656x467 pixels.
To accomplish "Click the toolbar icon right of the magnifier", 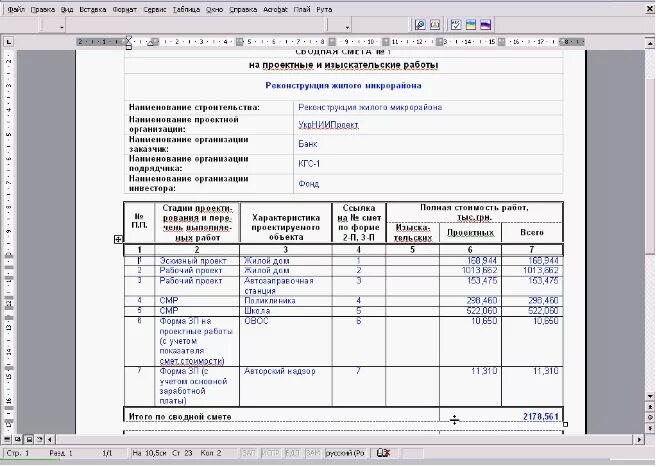I will pos(435,25).
